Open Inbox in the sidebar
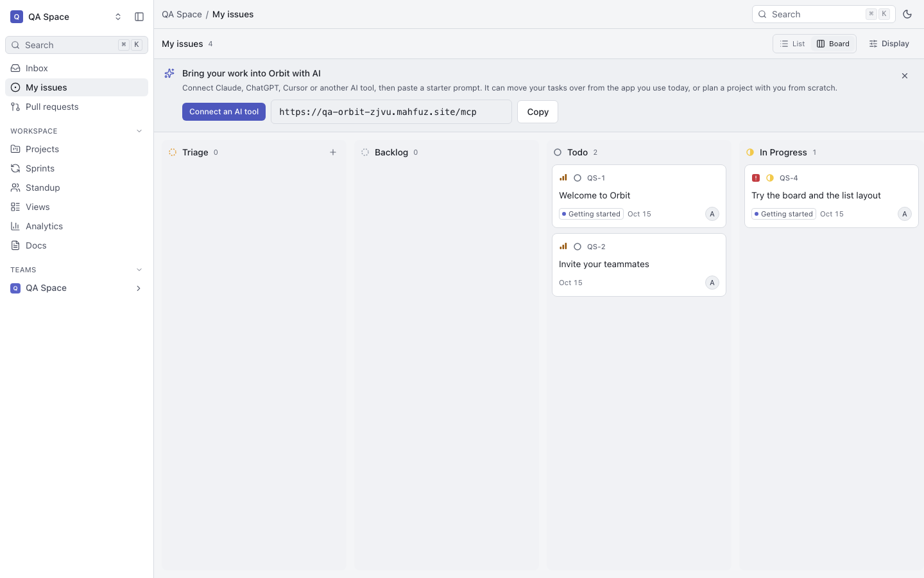The width and height of the screenshot is (924, 578). point(76,68)
